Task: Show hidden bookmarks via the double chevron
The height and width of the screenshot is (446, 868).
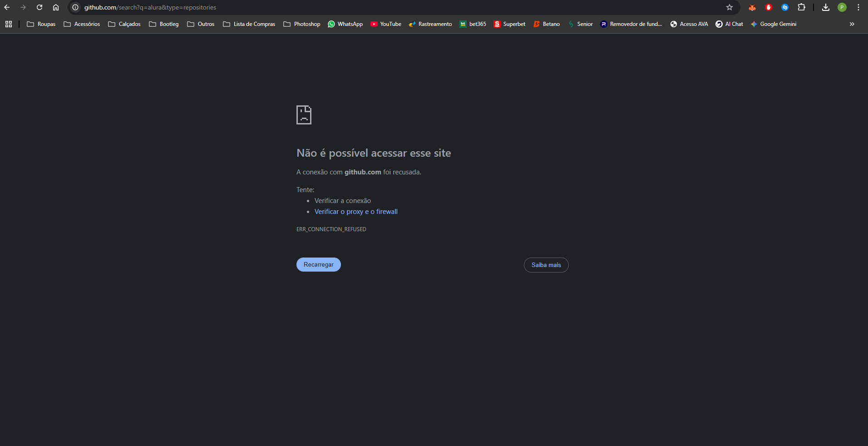Action: point(852,24)
